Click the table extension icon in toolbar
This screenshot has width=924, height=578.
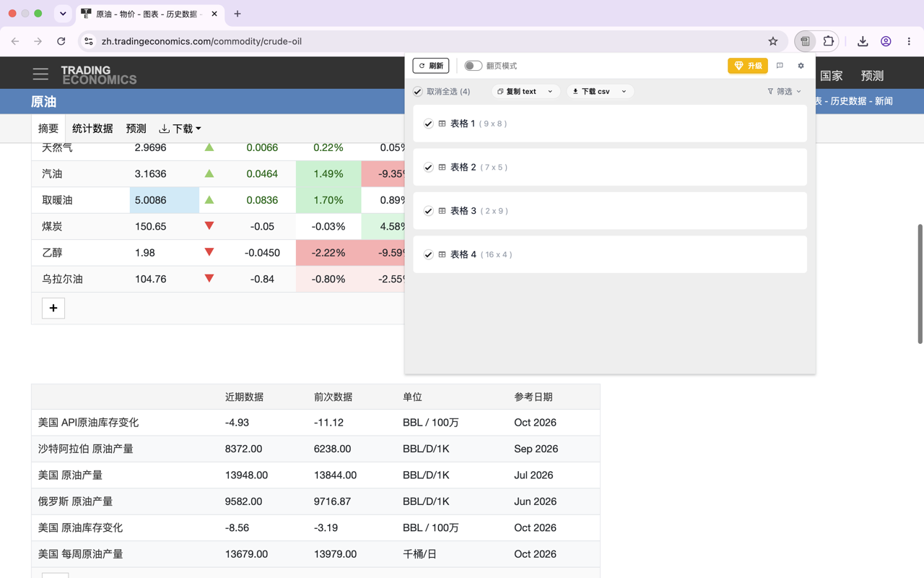click(805, 41)
